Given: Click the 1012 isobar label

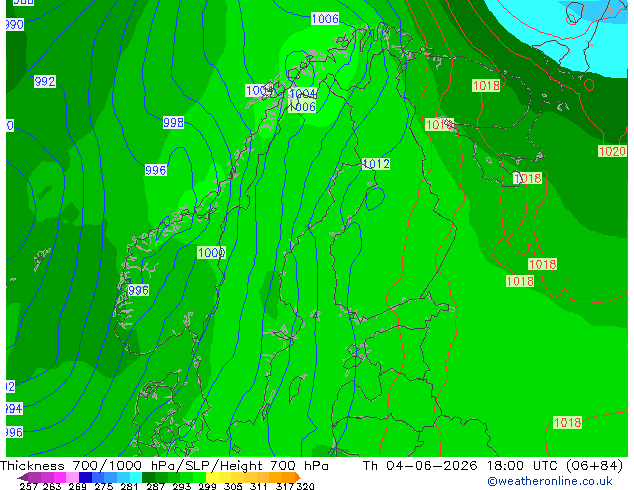Looking at the screenshot, I should click(376, 164).
